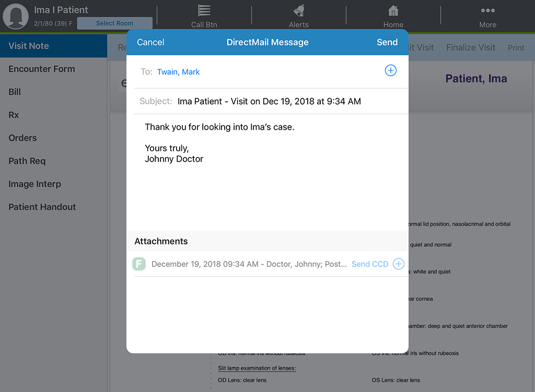Select the Visit Note sidebar item
The height and width of the screenshot is (392, 535).
coord(54,46)
